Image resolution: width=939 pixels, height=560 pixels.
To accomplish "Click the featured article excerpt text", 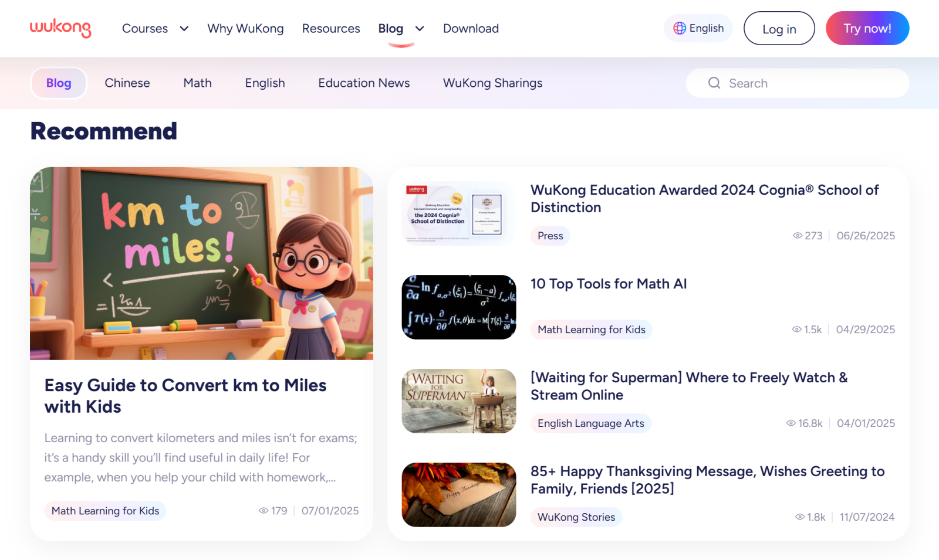I will pyautogui.click(x=201, y=458).
